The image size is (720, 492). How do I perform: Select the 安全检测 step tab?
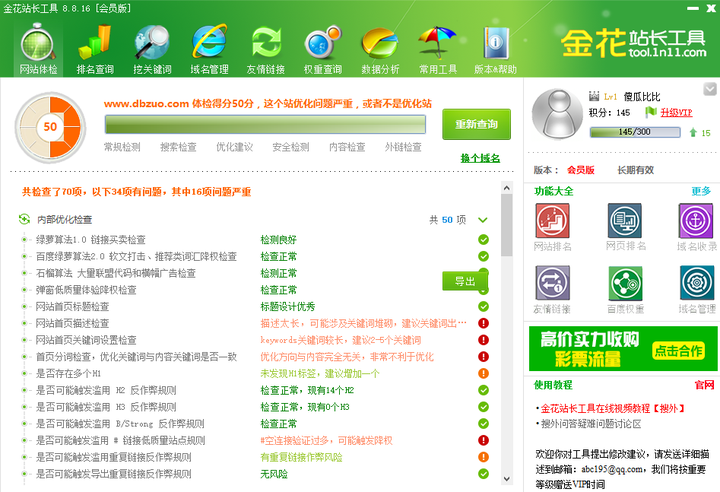(x=291, y=147)
